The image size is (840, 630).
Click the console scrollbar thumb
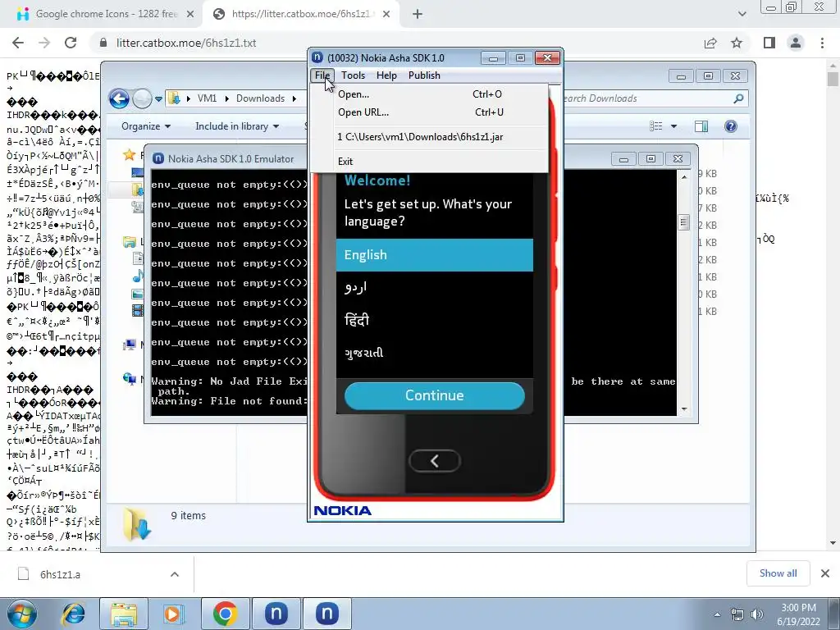point(683,222)
